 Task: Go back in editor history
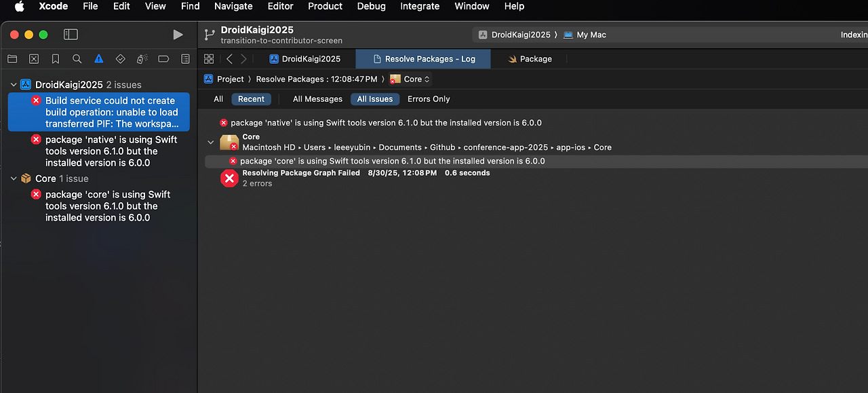click(x=230, y=59)
